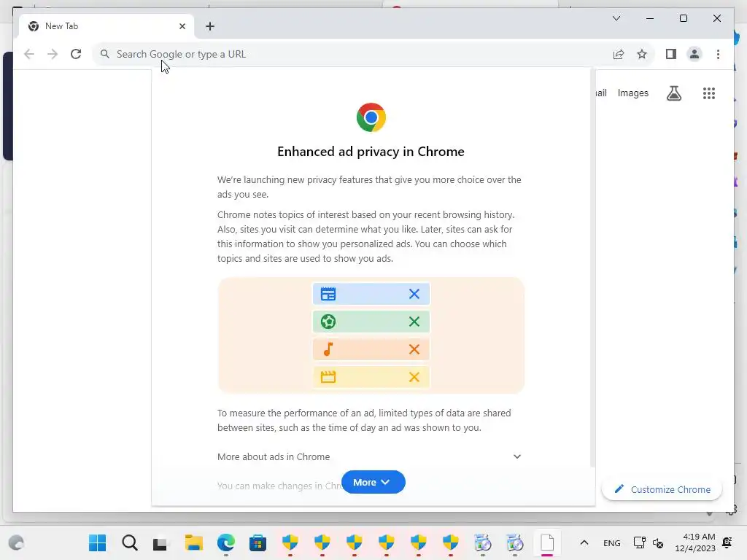
Task: Remove the green sports topic with X
Action: [414, 322]
